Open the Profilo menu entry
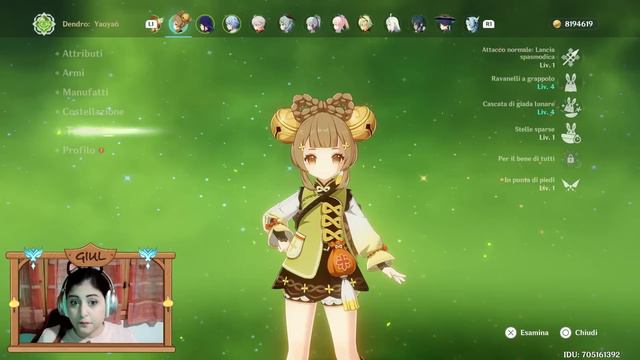This screenshot has height=360, width=640. click(x=79, y=150)
